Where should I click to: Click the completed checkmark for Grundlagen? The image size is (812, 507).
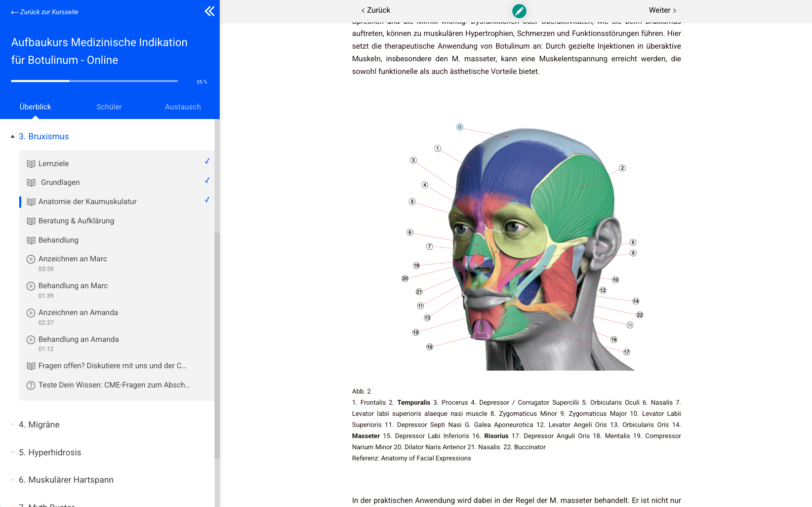click(207, 181)
